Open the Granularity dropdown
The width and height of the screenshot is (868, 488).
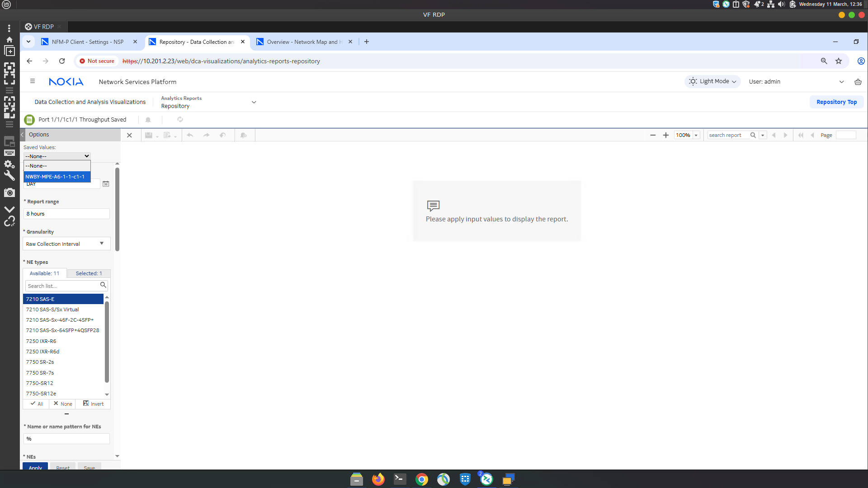pyautogui.click(x=66, y=244)
